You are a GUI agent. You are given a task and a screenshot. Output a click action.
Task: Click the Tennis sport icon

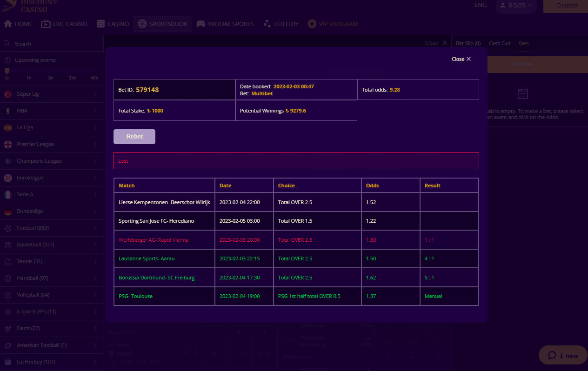[8, 261]
